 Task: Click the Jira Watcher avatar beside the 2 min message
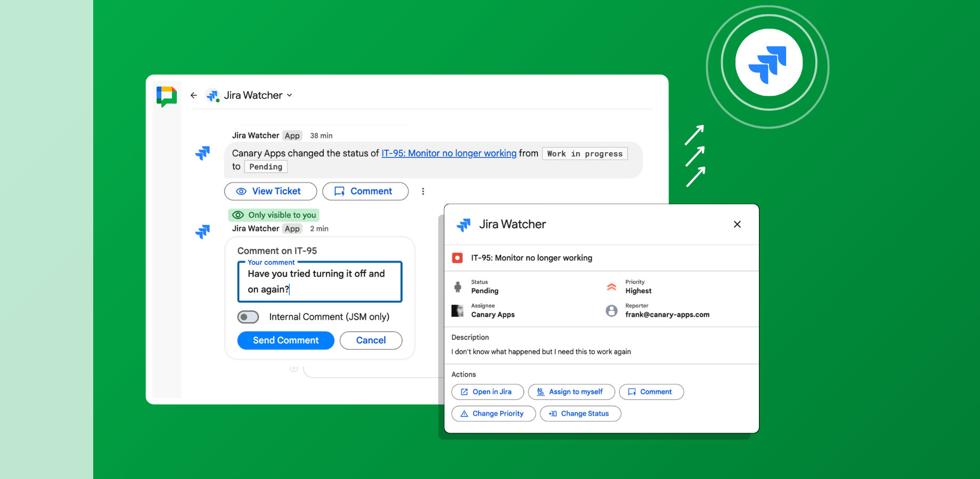point(203,232)
